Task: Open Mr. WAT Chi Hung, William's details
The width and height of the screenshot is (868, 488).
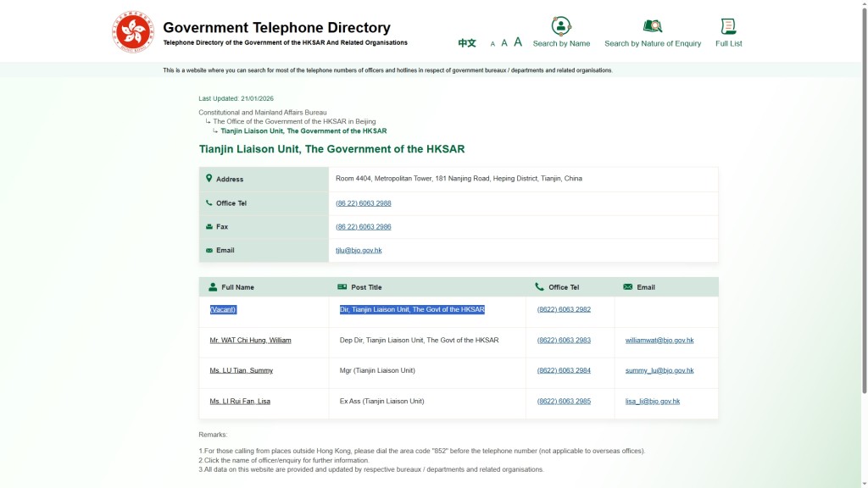Action: (250, 341)
